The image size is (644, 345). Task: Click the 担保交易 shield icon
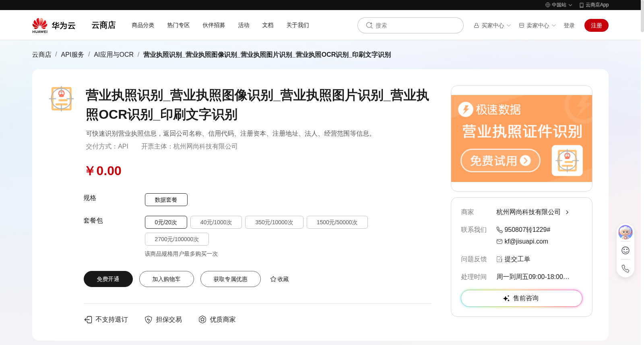click(149, 320)
